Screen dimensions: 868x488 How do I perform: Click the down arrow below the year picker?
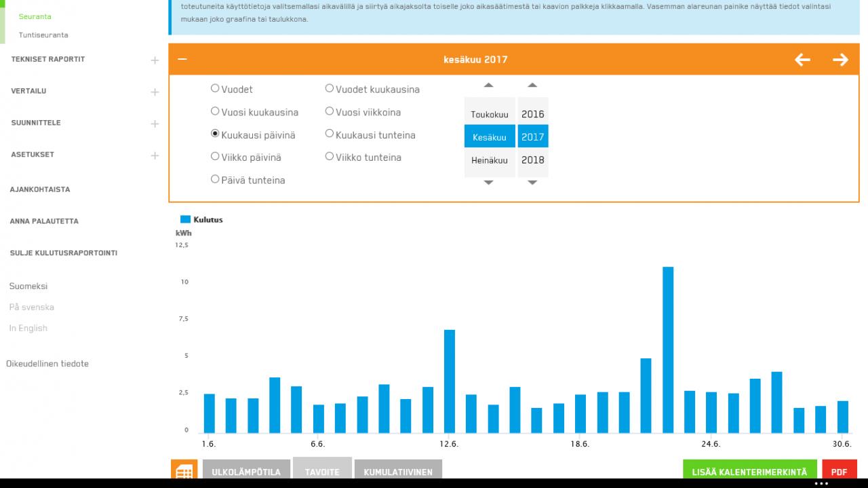532,183
